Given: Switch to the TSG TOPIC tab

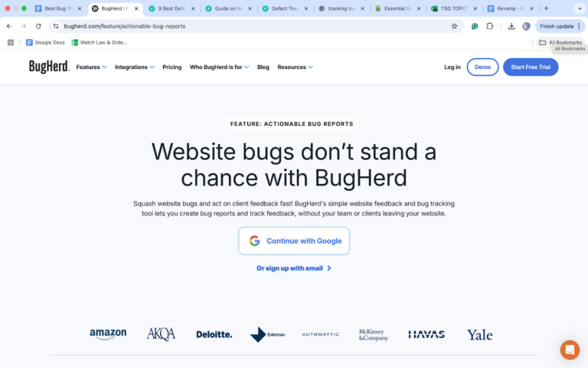Looking at the screenshot, I should [454, 8].
